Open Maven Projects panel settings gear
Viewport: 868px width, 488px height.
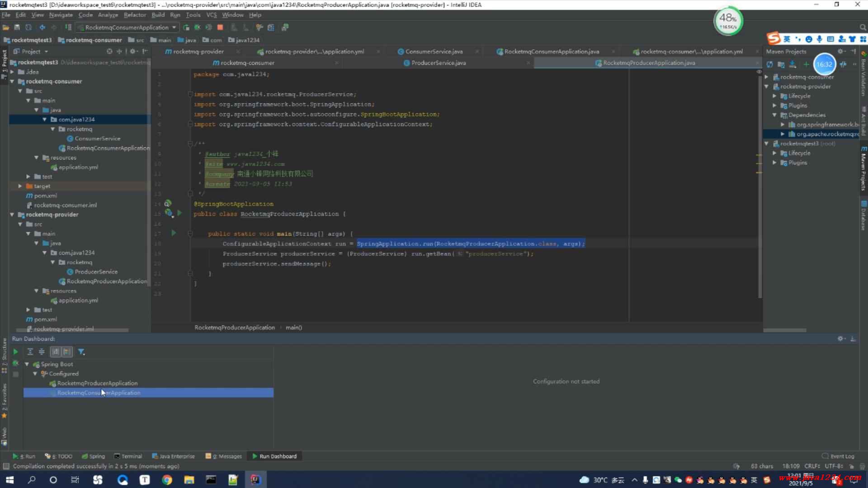(841, 52)
